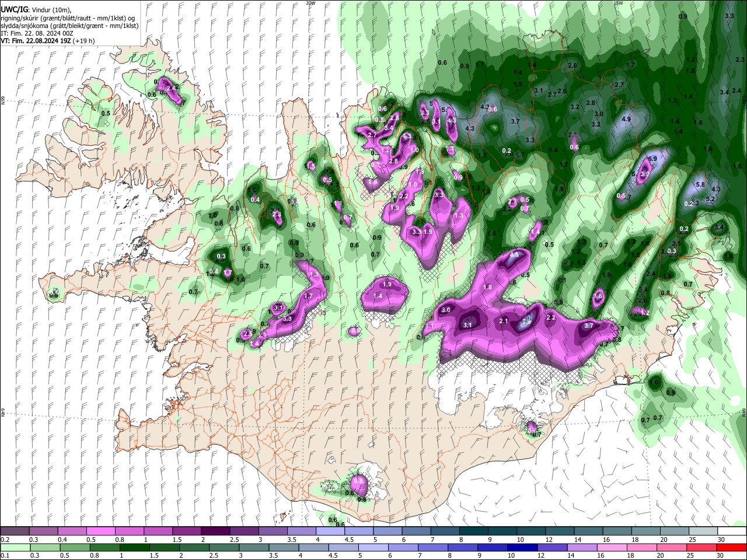This screenshot has width=747, height=560.
Task: Click the 1.8 value inside the large purple snow area
Action: click(x=488, y=288)
